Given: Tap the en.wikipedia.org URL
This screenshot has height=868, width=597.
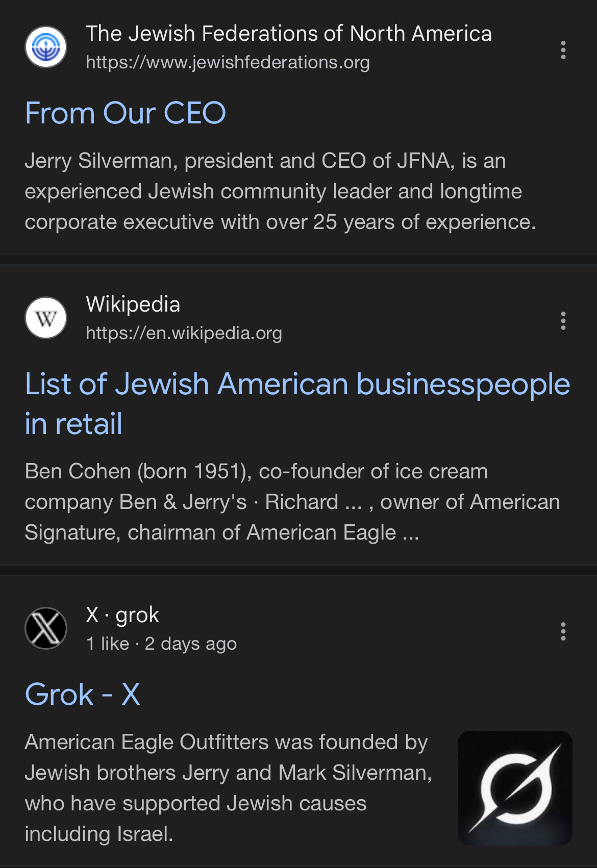Looking at the screenshot, I should point(184,333).
